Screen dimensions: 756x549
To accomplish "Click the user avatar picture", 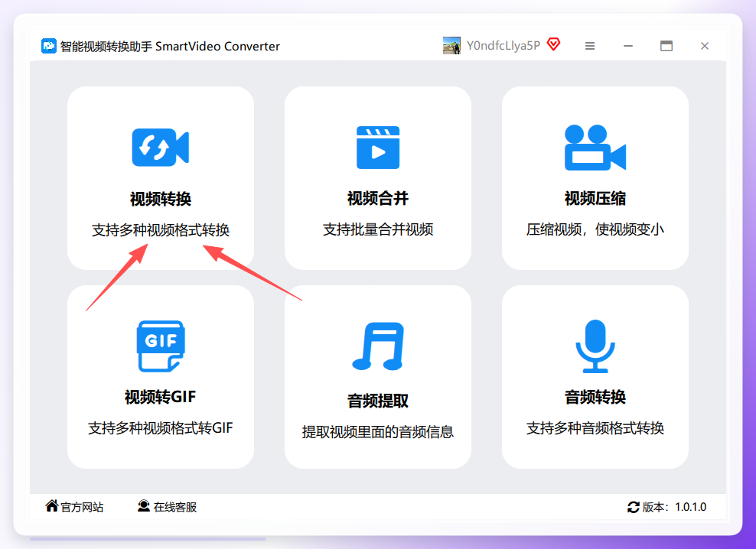I will click(451, 46).
